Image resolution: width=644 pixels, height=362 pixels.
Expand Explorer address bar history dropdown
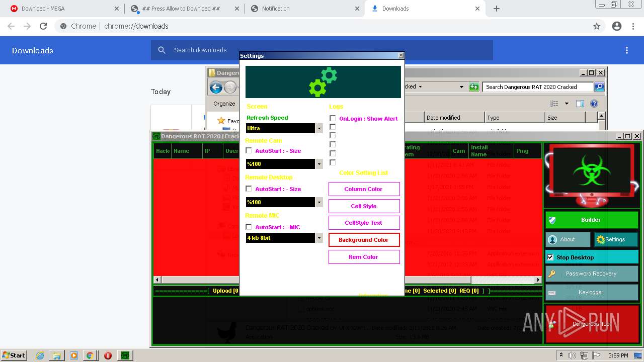pos(461,87)
